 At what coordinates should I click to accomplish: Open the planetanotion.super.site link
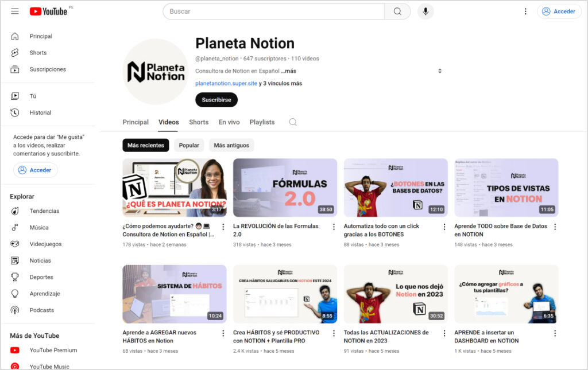(226, 84)
